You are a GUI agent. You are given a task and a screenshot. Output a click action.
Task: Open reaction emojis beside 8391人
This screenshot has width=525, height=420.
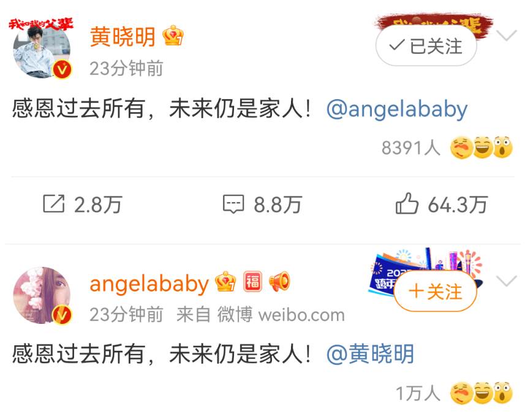click(x=481, y=148)
